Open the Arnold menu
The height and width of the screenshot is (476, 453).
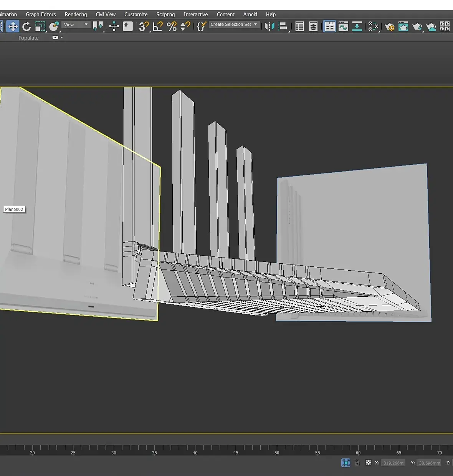tap(250, 14)
